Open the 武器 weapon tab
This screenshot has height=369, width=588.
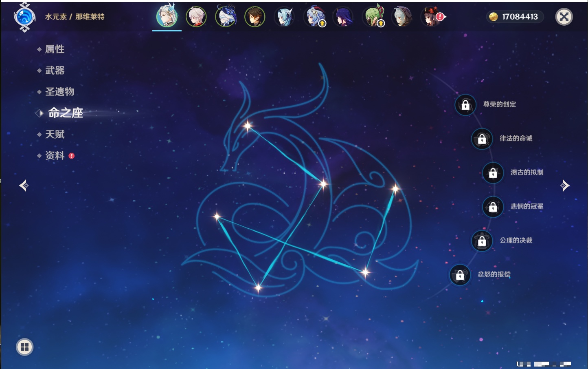click(x=55, y=70)
